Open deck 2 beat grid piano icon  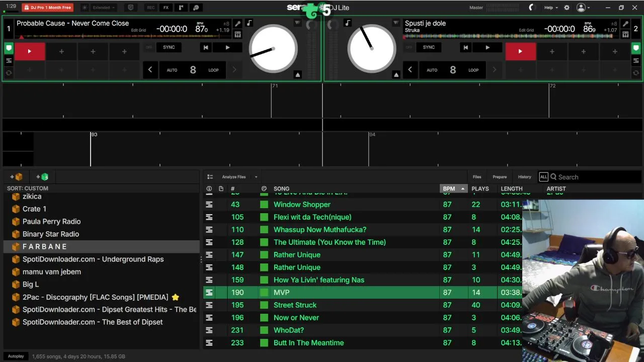pos(625,34)
